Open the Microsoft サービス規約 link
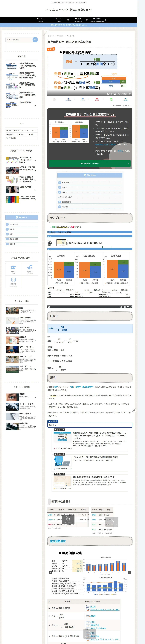This screenshot has height=644, width=145. pyautogui.click(x=105, y=144)
